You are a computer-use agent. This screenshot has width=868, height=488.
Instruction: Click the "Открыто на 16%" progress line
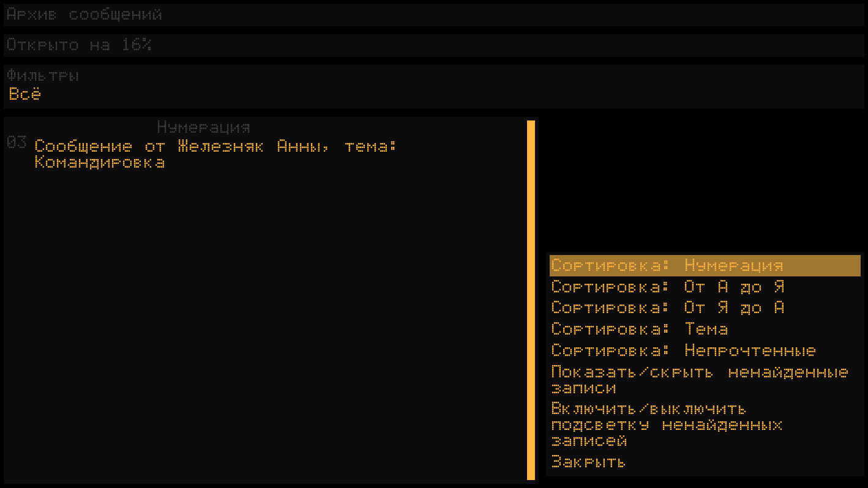pyautogui.click(x=434, y=45)
